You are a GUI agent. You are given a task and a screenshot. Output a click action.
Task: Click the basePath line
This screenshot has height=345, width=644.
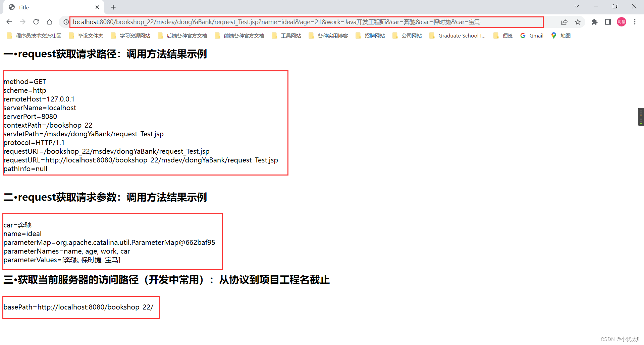(x=78, y=307)
